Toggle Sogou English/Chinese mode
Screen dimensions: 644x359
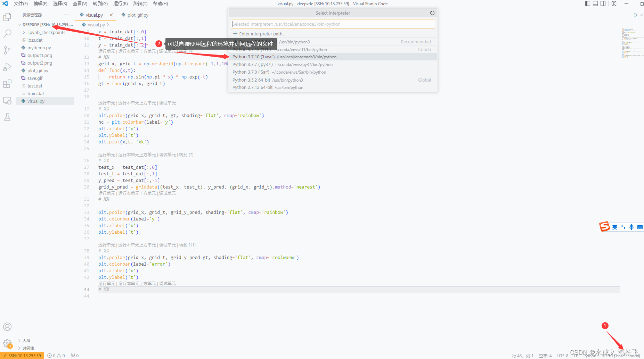click(615, 227)
